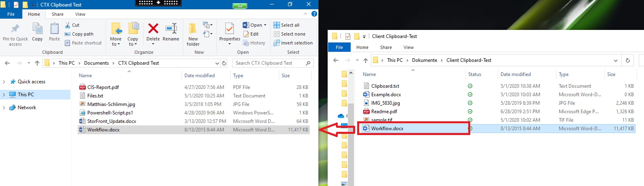The width and height of the screenshot is (644, 186).
Task: Click the Rename icon
Action: tap(171, 32)
